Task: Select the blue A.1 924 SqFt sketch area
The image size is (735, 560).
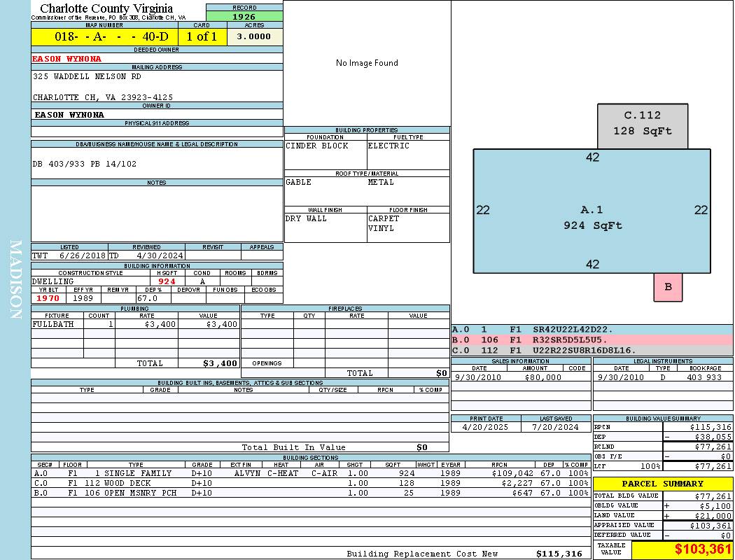Action: (x=591, y=217)
